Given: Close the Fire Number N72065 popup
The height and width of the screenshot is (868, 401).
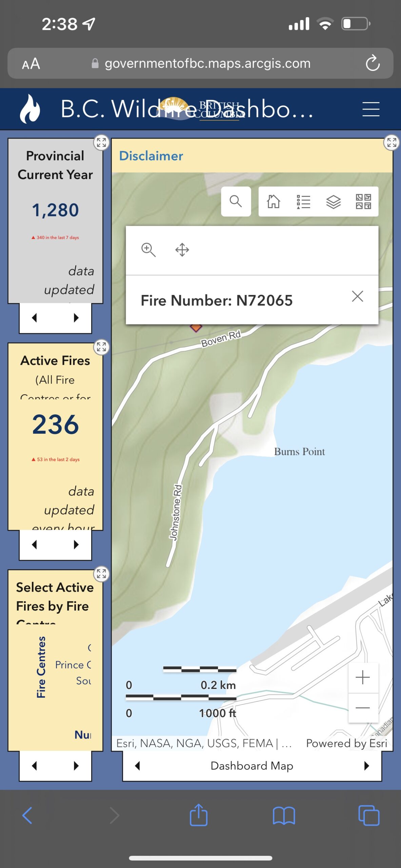Looking at the screenshot, I should [357, 296].
